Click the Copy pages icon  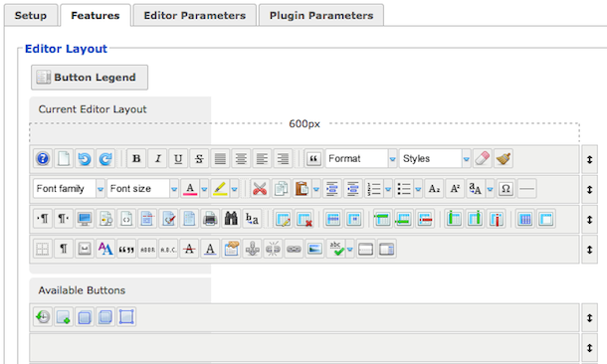[281, 189]
